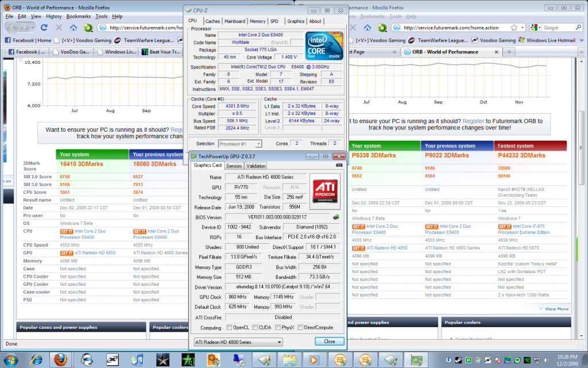Open the GPU selector dropdown in GPU-Z

point(238,342)
